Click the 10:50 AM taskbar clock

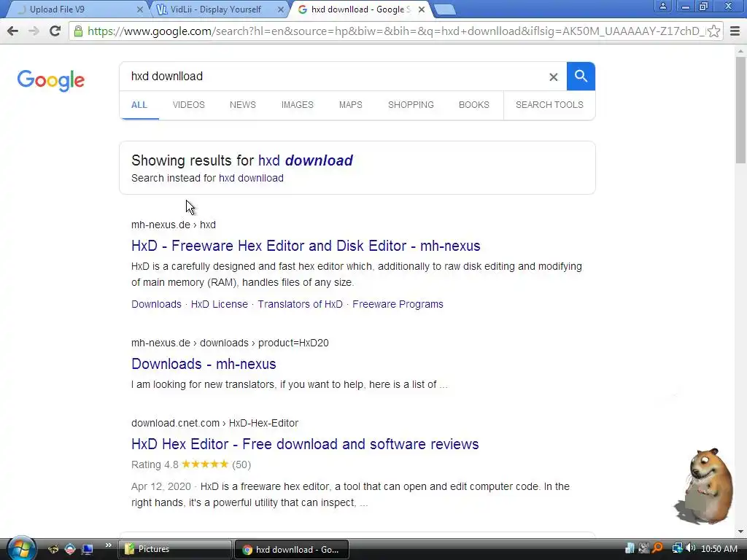click(x=719, y=549)
